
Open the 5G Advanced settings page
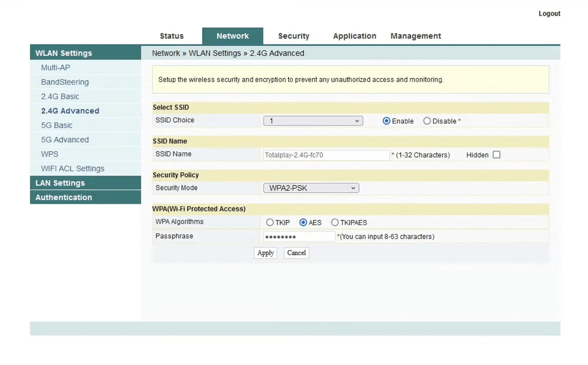pos(65,140)
